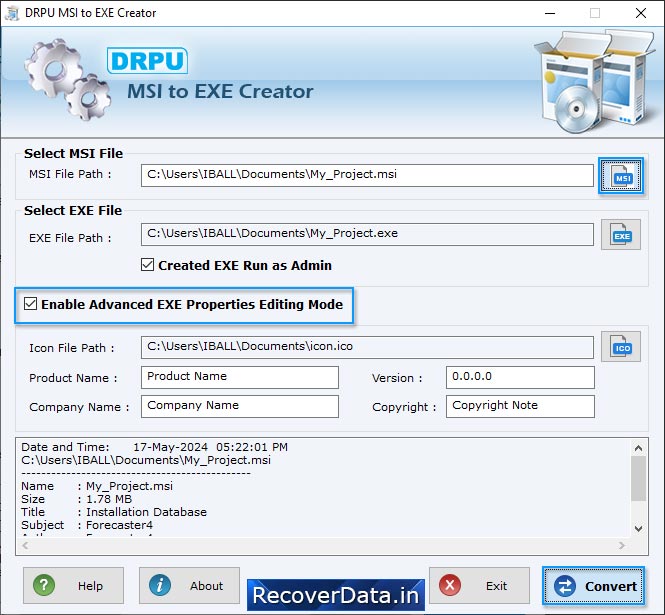
Task: Focus the Version input field
Action: pos(520,377)
